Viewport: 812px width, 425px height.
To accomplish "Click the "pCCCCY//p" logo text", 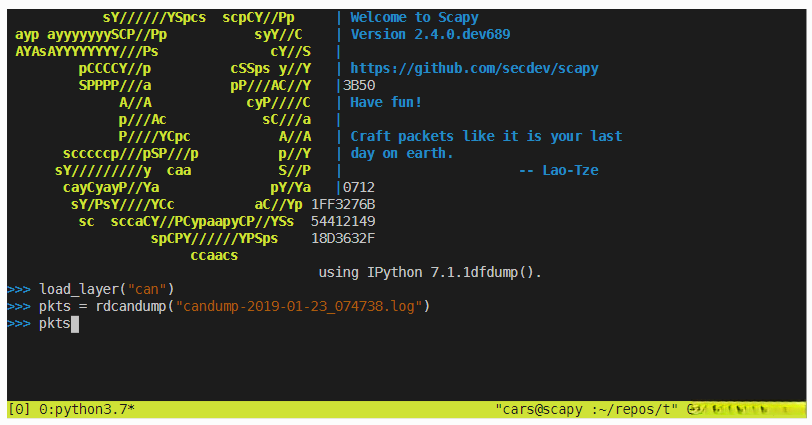I will point(114,68).
